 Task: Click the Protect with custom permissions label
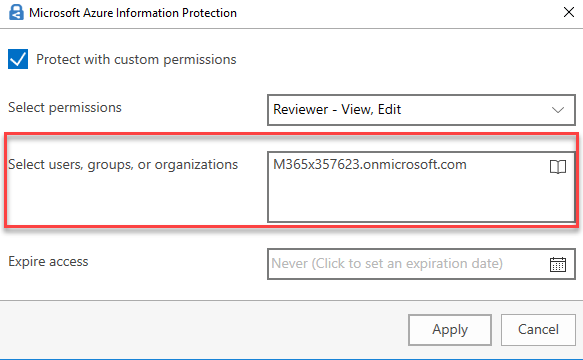pos(136,60)
